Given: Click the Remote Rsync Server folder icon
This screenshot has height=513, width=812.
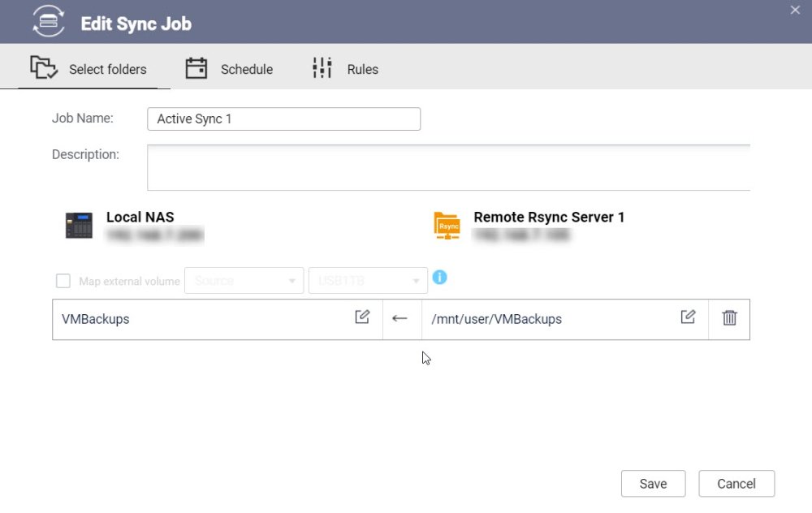Looking at the screenshot, I should coord(447,226).
